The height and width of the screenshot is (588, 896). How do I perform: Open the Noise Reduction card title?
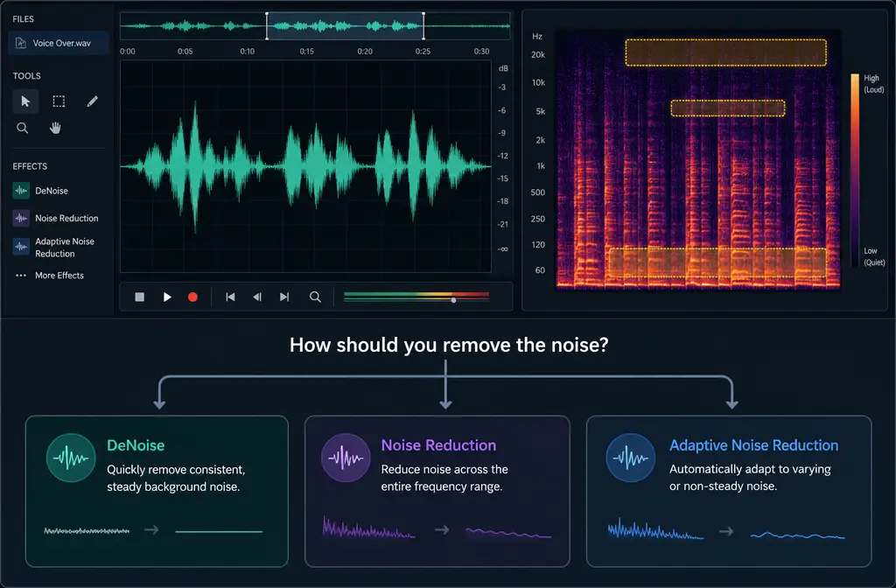click(439, 445)
